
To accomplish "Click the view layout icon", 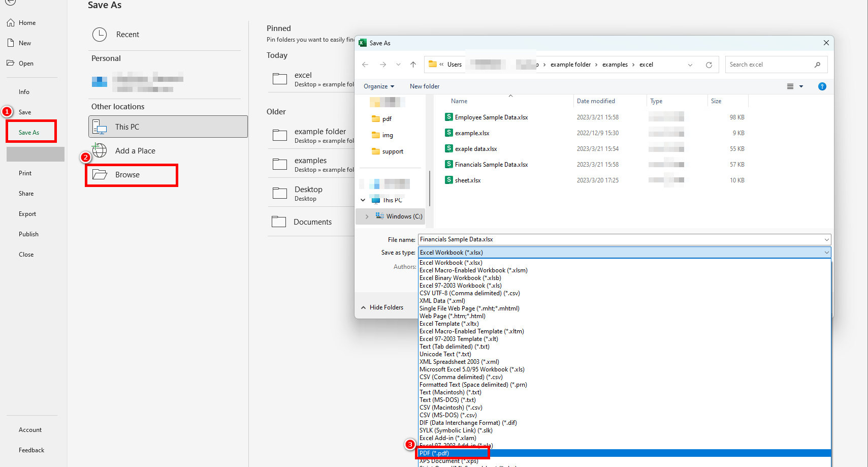I will 790,86.
